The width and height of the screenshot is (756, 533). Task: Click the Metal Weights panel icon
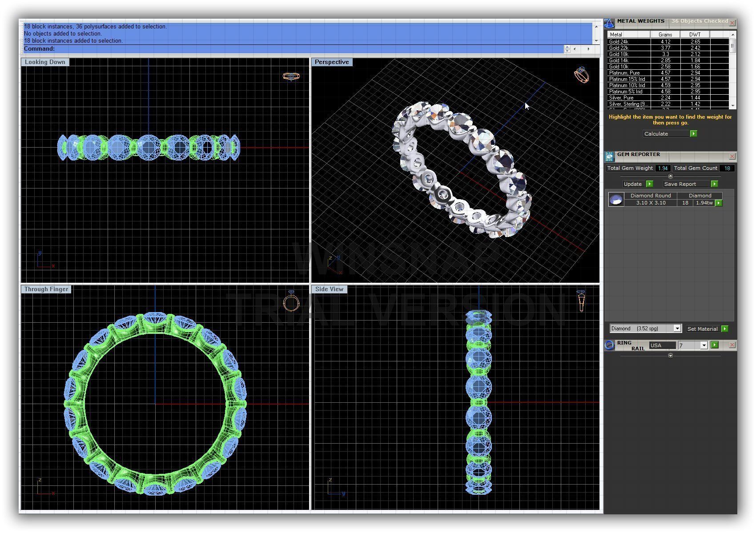[x=609, y=23]
